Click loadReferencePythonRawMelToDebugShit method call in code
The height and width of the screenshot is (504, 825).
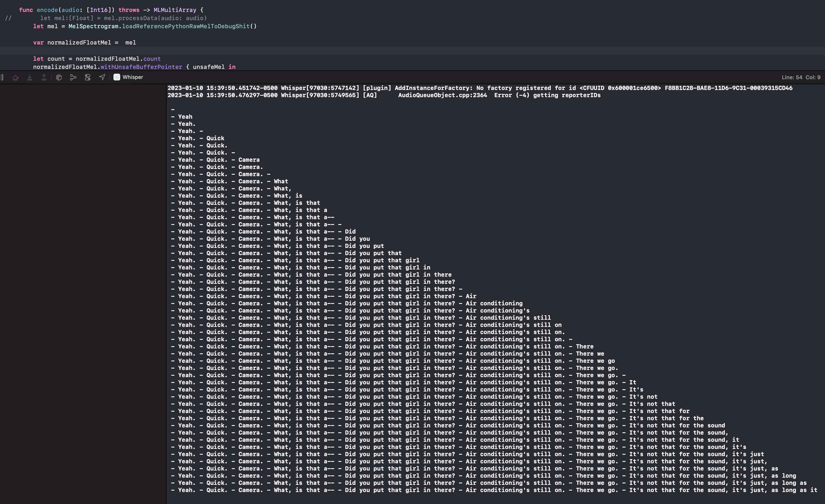[x=186, y=26]
